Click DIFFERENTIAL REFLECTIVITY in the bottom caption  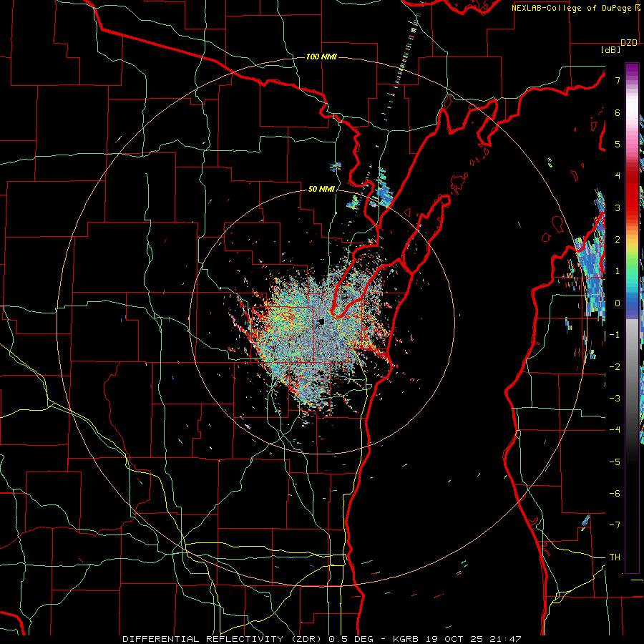pyautogui.click(x=203, y=639)
